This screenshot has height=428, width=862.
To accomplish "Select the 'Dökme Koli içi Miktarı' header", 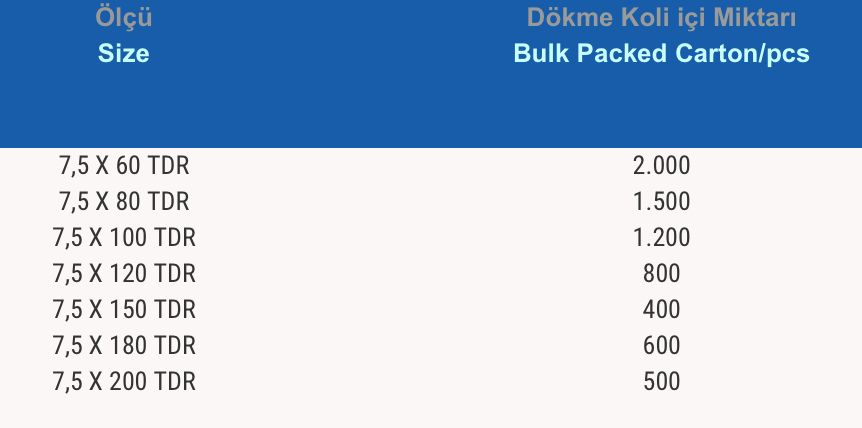I will 661,18.
